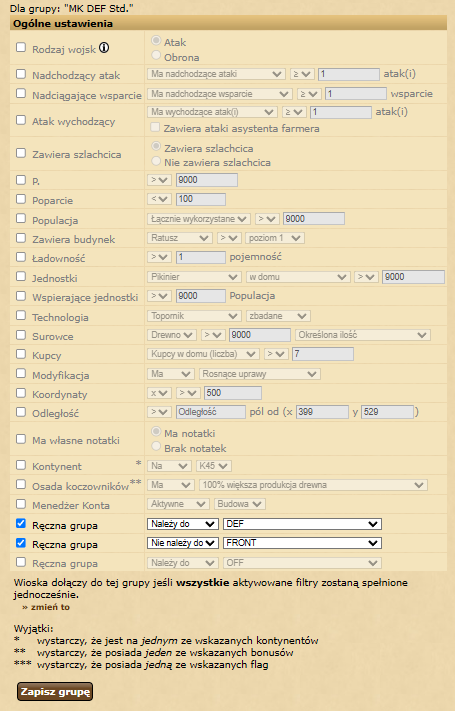Open the Nie należy do dropdown
The width and height of the screenshot is (455, 711).
[182, 543]
